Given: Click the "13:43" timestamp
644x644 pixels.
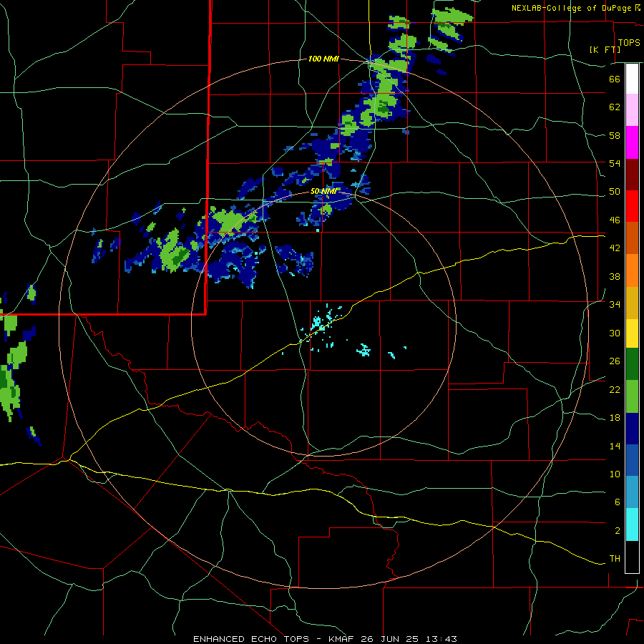Looking at the screenshot, I should 441,639.
